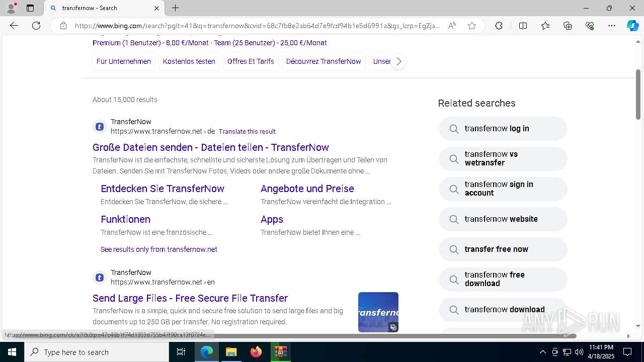Click TransferNow favicon of English result

(x=100, y=278)
